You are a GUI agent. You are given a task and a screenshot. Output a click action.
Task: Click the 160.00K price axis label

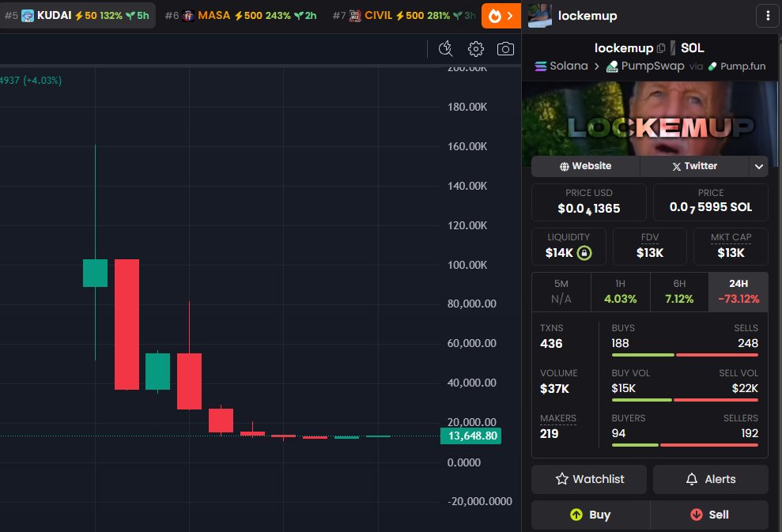(467, 146)
